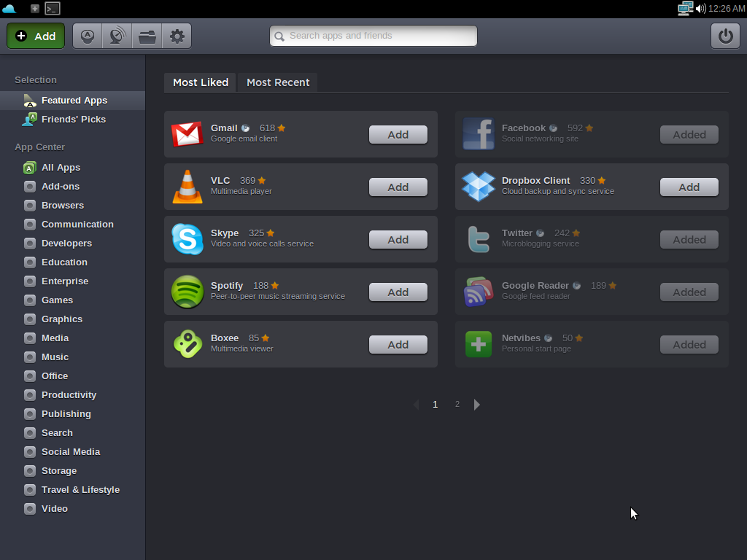747x560 pixels.
Task: Click the green Add button in toolbar
Action: point(36,36)
